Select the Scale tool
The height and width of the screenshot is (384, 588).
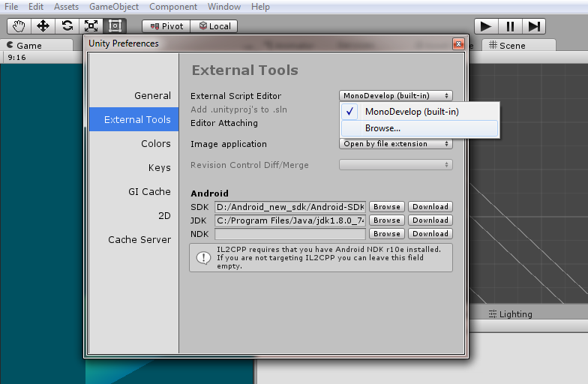pyautogui.click(x=91, y=26)
